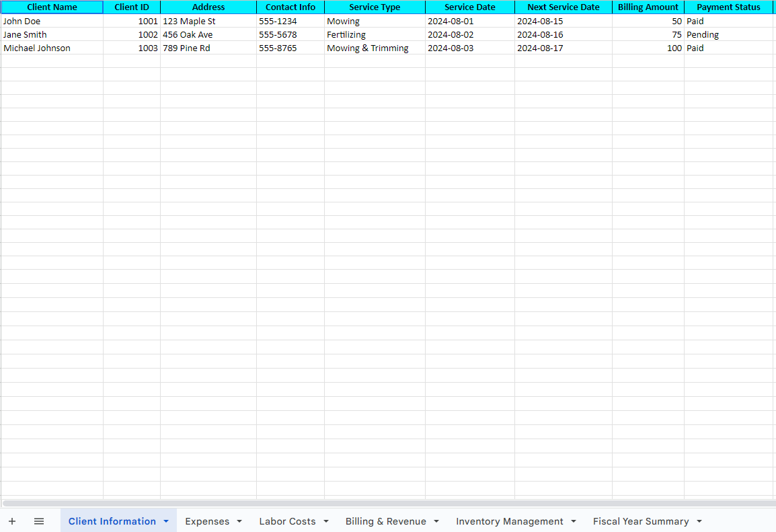Viewport: 776px width, 532px height.
Task: Expand Labor Costs tab dropdown arrow
Action: pyautogui.click(x=326, y=522)
